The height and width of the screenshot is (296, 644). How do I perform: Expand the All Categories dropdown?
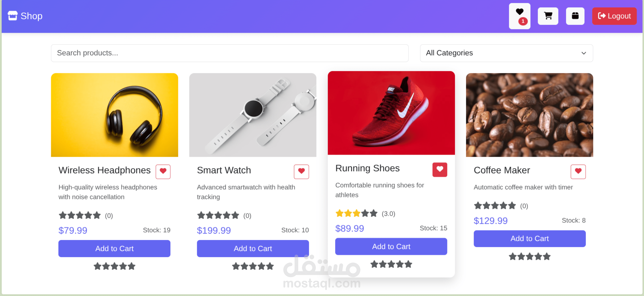point(506,53)
